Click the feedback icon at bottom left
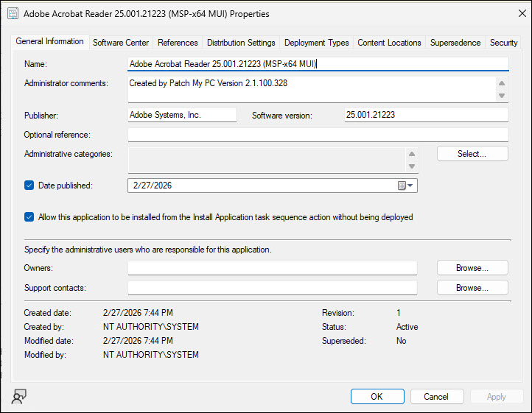This screenshot has width=532, height=413. (x=18, y=397)
